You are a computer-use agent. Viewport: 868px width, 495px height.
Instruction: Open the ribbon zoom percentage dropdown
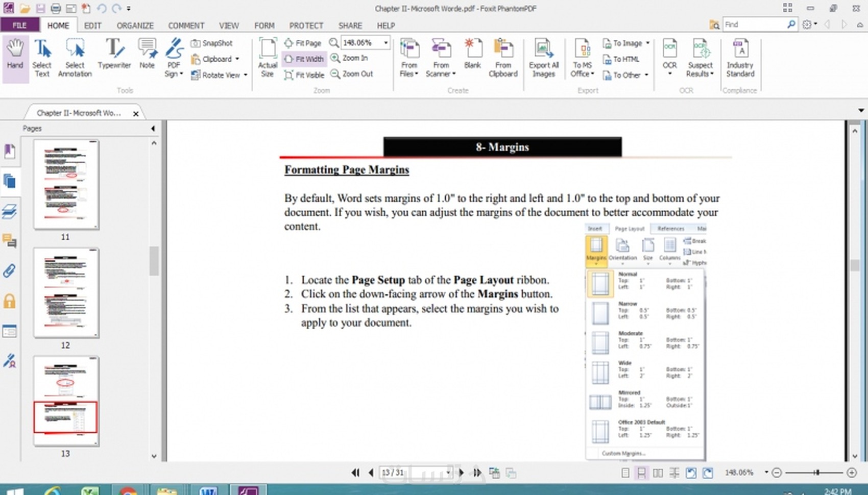[386, 43]
